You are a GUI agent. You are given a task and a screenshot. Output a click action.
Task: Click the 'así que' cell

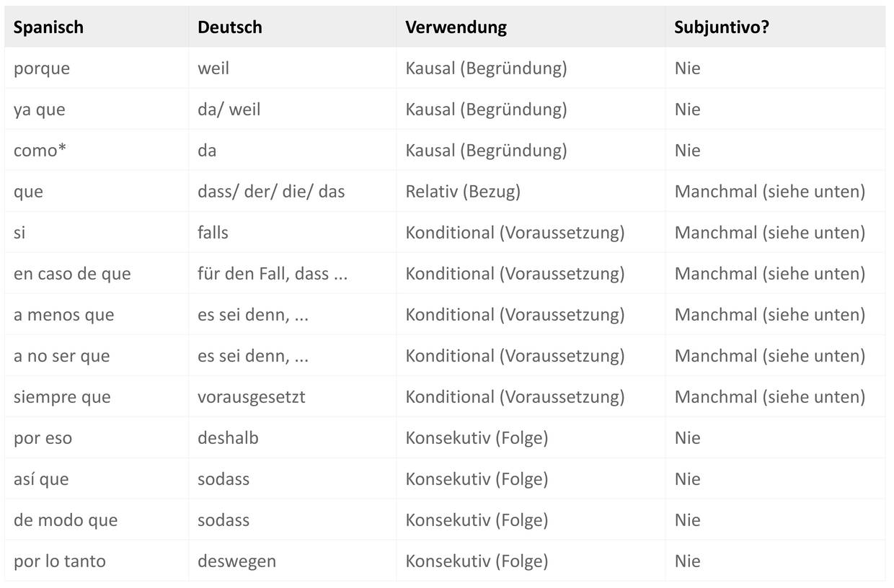coord(41,479)
